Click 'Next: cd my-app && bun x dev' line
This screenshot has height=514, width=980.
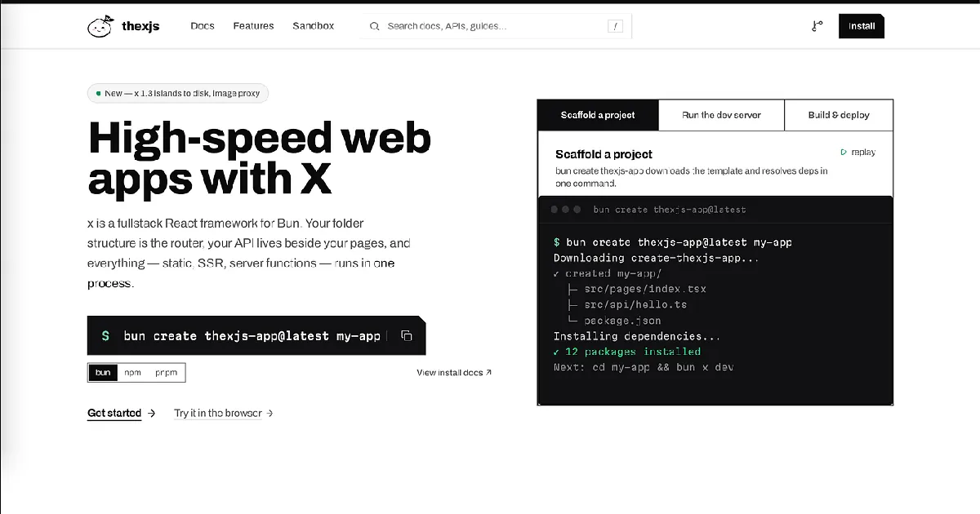click(x=644, y=367)
